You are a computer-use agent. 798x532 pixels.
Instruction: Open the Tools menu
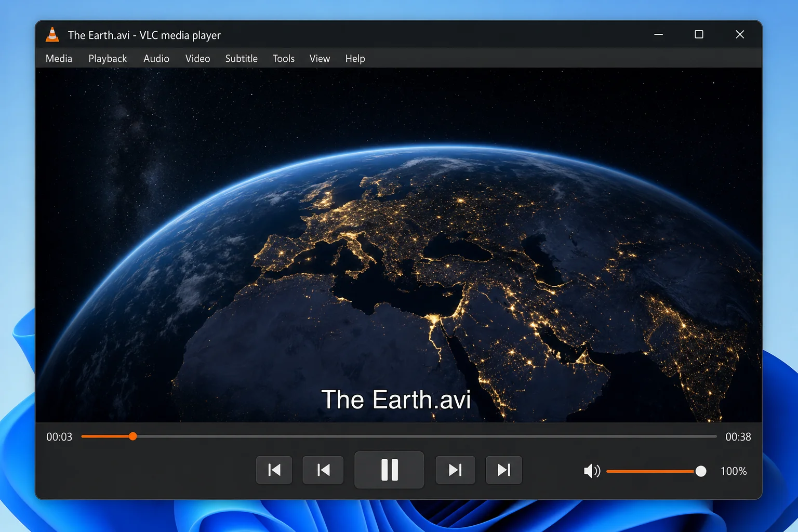[x=284, y=59]
